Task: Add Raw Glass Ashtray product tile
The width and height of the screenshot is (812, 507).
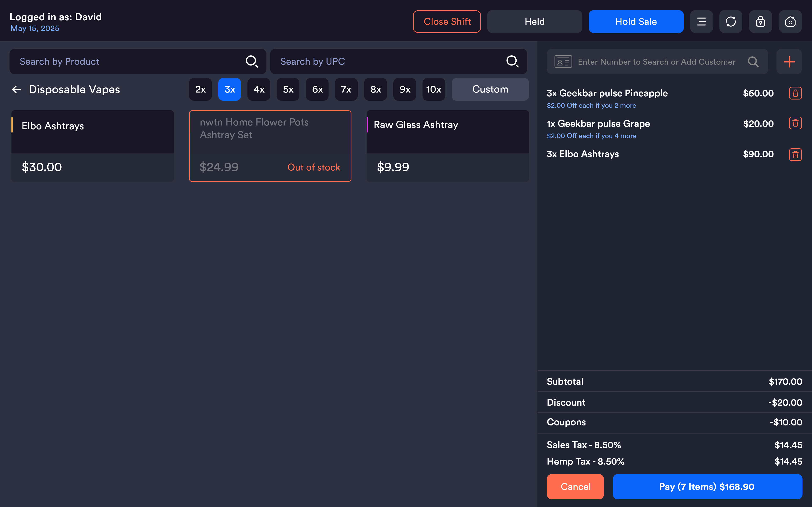Action: point(448,146)
